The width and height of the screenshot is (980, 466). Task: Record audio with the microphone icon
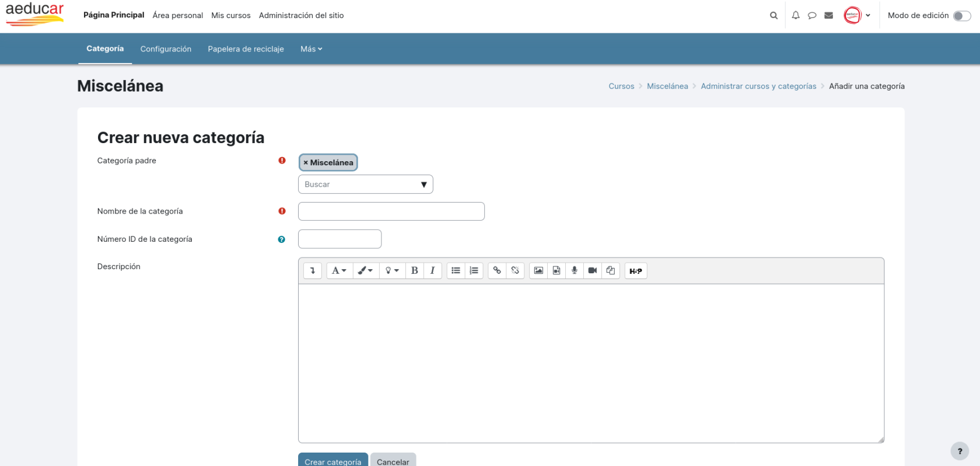pyautogui.click(x=575, y=270)
